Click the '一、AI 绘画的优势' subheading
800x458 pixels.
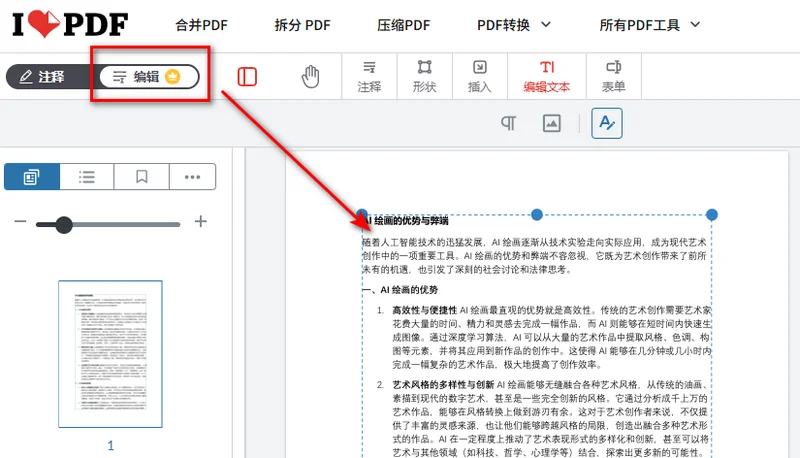tap(401, 290)
